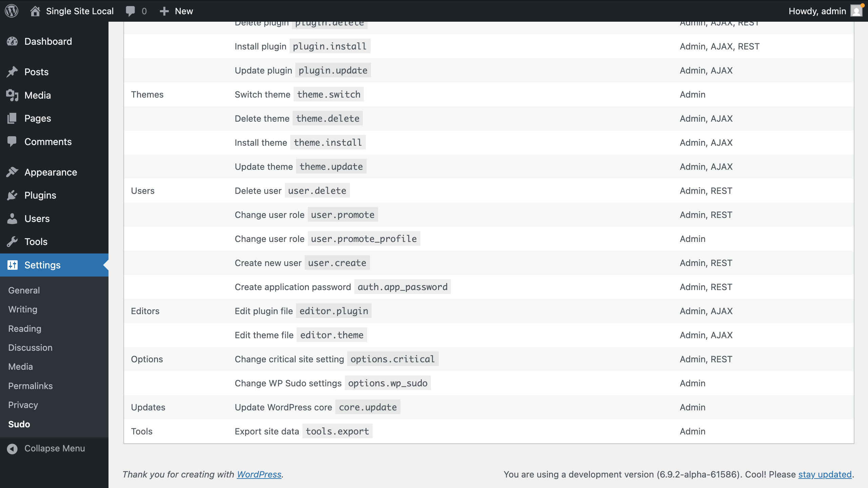Follow the WordPress footer link
The image size is (868, 488).
tap(259, 474)
